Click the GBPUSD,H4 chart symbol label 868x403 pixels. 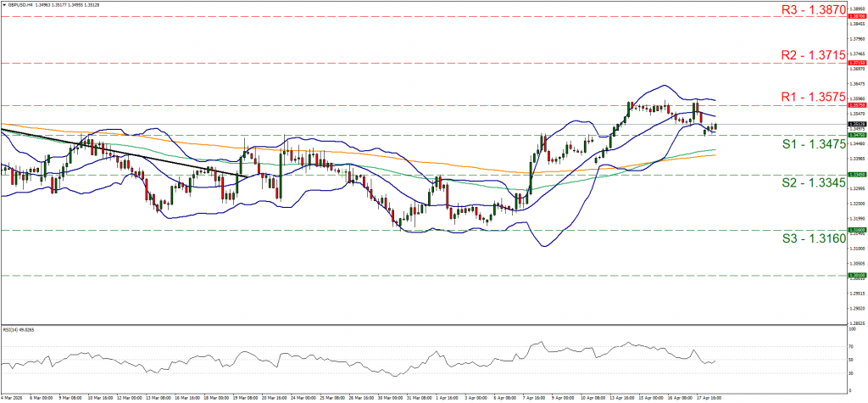pos(19,4)
